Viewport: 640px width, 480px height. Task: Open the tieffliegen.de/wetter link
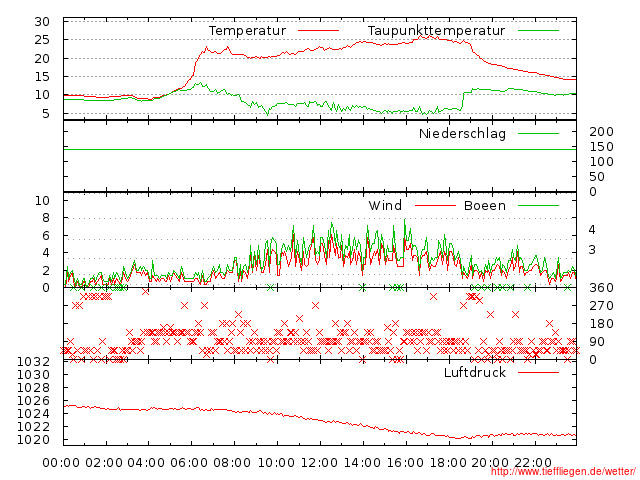563,472
